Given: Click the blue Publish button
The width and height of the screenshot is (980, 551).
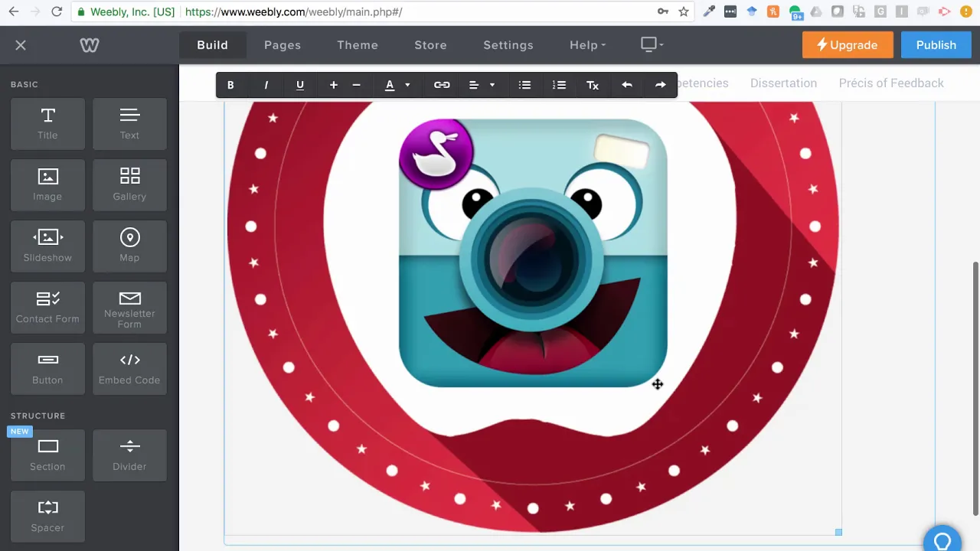Looking at the screenshot, I should coord(936,45).
